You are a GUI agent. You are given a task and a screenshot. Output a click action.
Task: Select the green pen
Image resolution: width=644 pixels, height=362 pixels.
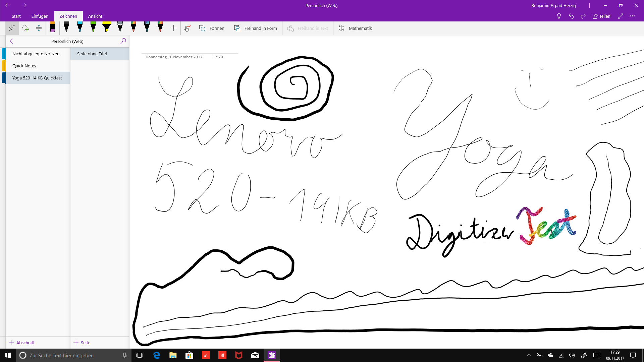click(93, 27)
